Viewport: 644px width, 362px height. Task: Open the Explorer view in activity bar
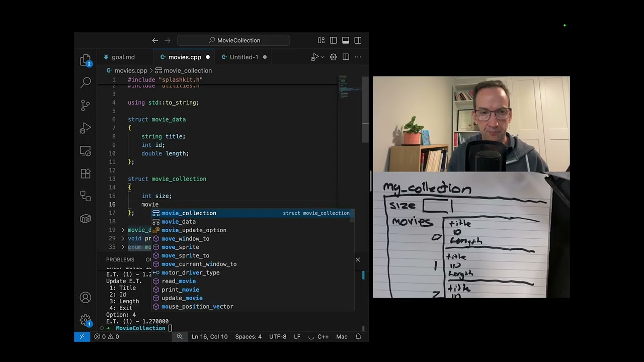click(86, 61)
